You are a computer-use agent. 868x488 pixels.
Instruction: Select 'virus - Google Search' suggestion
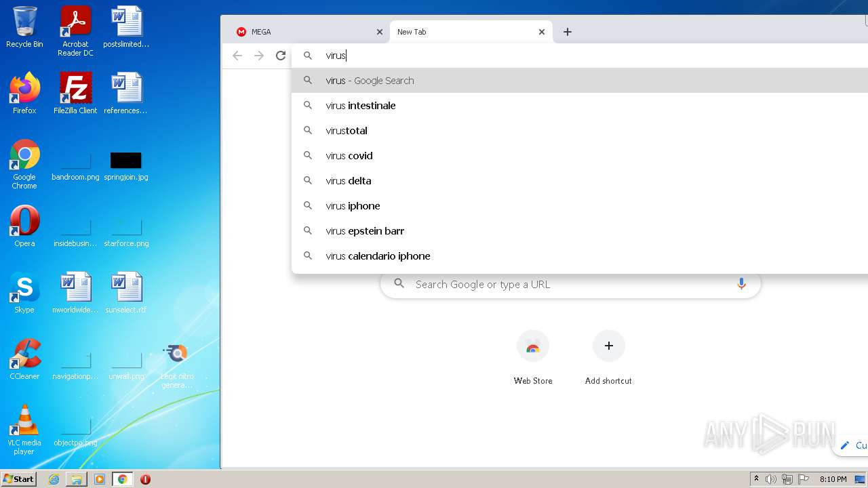point(580,81)
